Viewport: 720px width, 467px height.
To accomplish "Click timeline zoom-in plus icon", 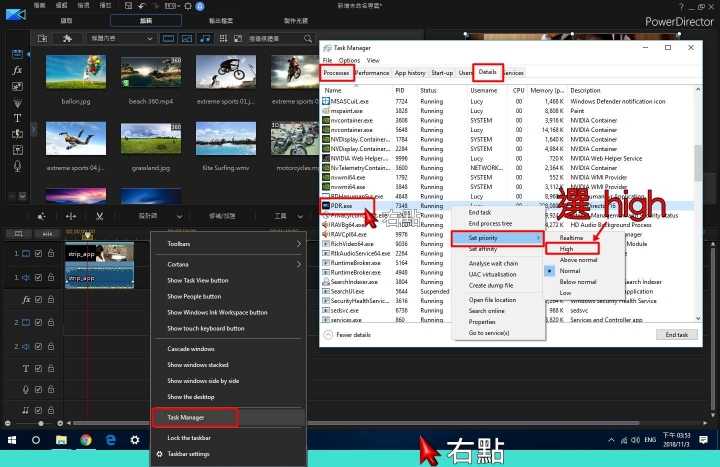I will (x=60, y=423).
